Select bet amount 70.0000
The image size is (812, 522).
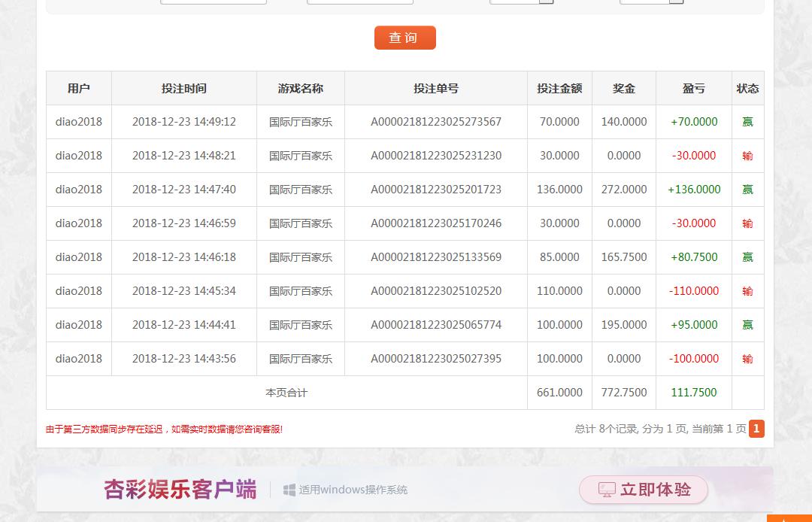(559, 122)
